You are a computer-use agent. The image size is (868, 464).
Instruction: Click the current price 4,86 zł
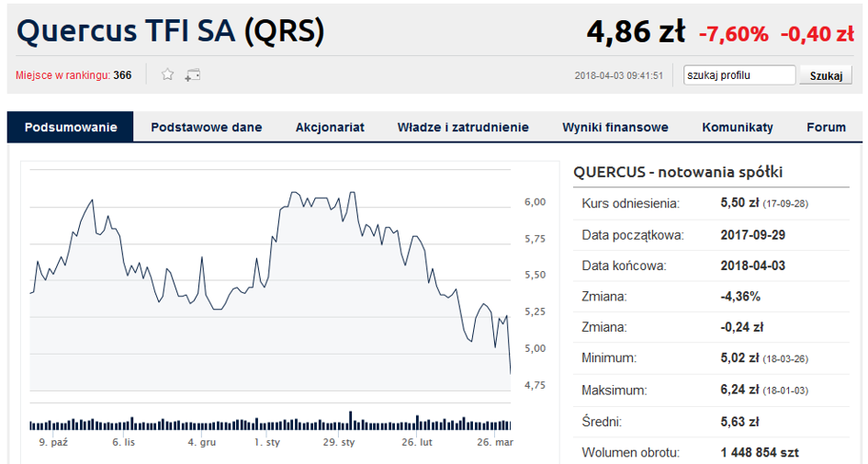tap(636, 31)
